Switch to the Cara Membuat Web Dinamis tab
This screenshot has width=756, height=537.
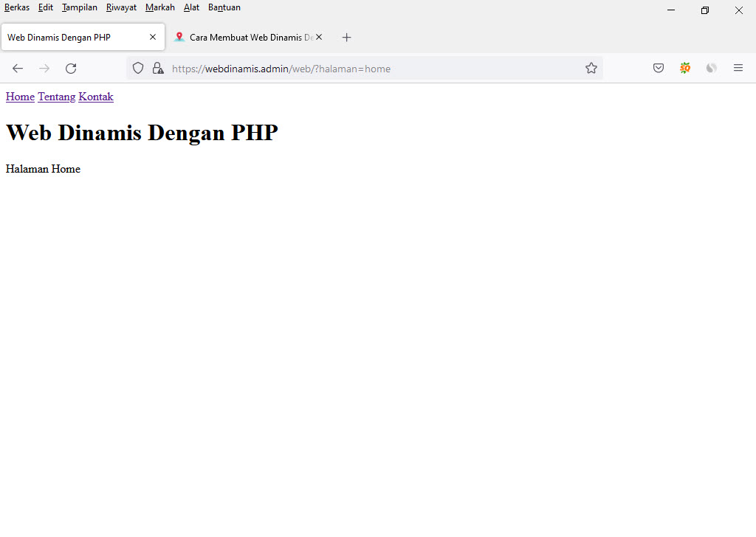coord(244,37)
